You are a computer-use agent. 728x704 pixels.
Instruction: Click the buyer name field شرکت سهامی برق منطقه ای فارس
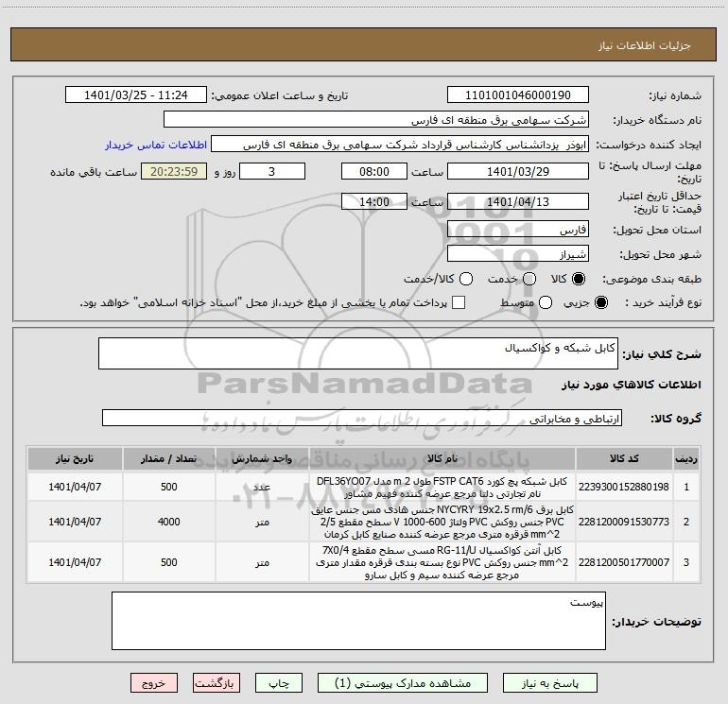coord(376,120)
